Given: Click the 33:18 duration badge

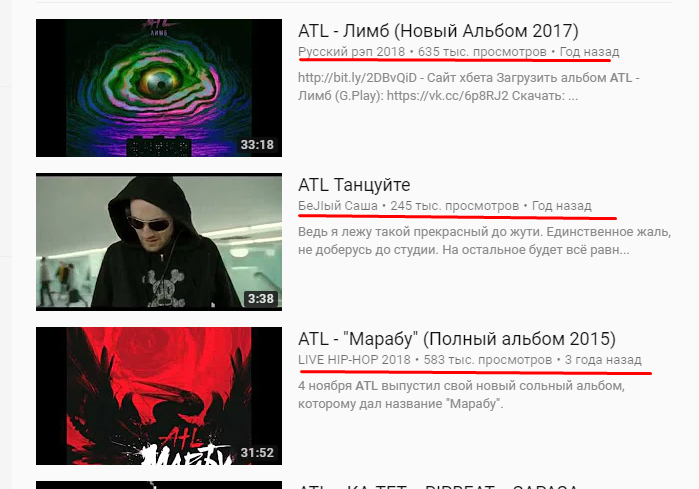Looking at the screenshot, I should [x=257, y=145].
